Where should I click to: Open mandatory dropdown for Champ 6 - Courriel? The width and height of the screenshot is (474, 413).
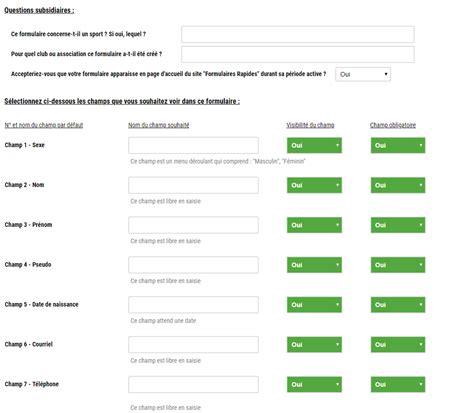(x=398, y=344)
